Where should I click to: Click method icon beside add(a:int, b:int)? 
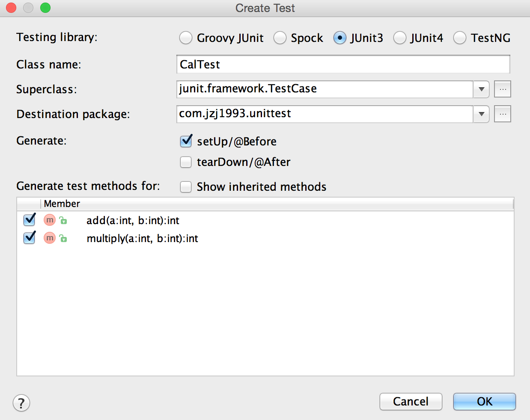(x=50, y=220)
